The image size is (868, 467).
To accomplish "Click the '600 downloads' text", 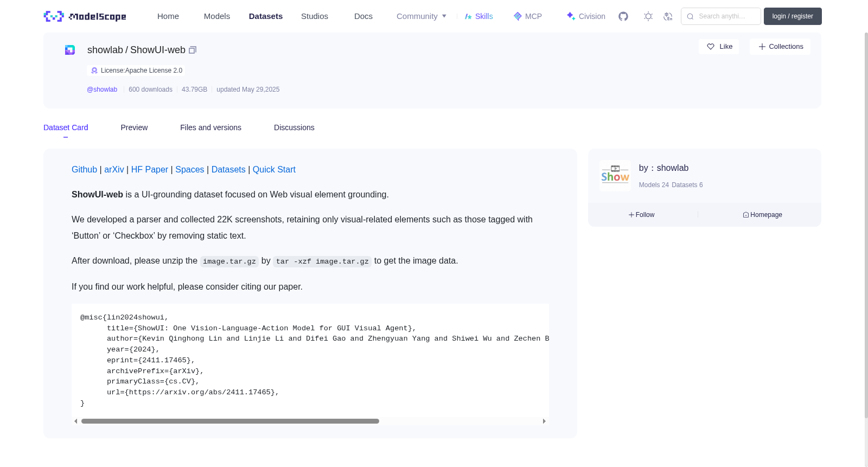I will 150,89.
